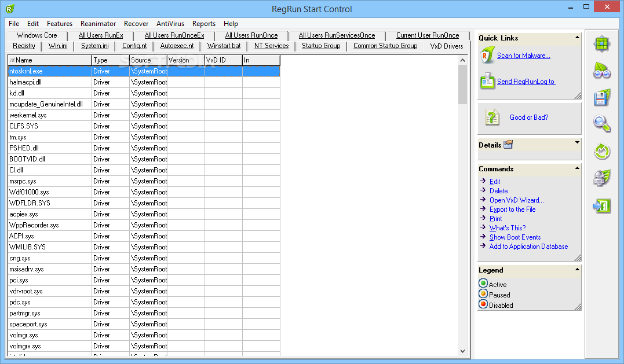This screenshot has height=364, width=624.
Task: Open the Recover menu
Action: 136,24
